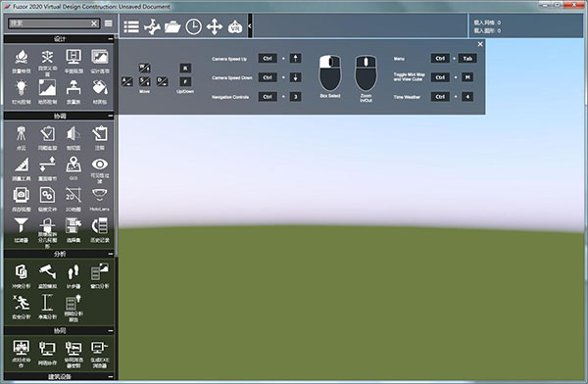
Task: Collapse the 分析 section with its minus button
Action: coord(110,254)
